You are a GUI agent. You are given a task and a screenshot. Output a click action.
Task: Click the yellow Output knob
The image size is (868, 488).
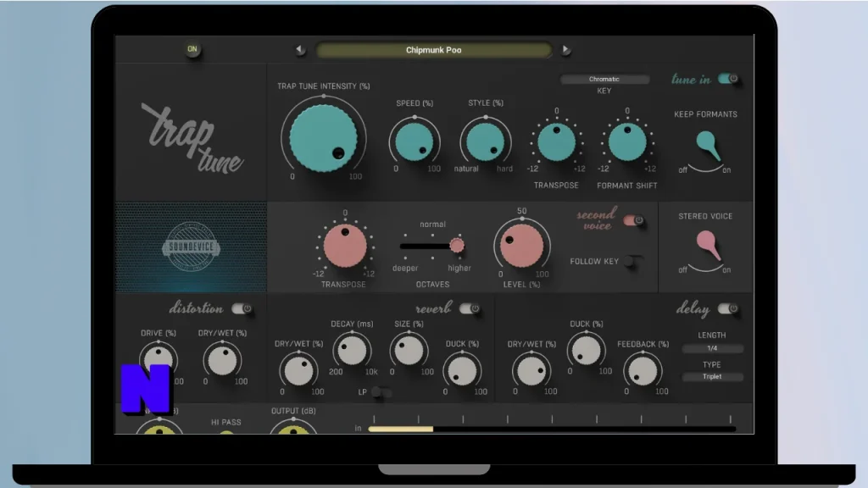click(292, 428)
